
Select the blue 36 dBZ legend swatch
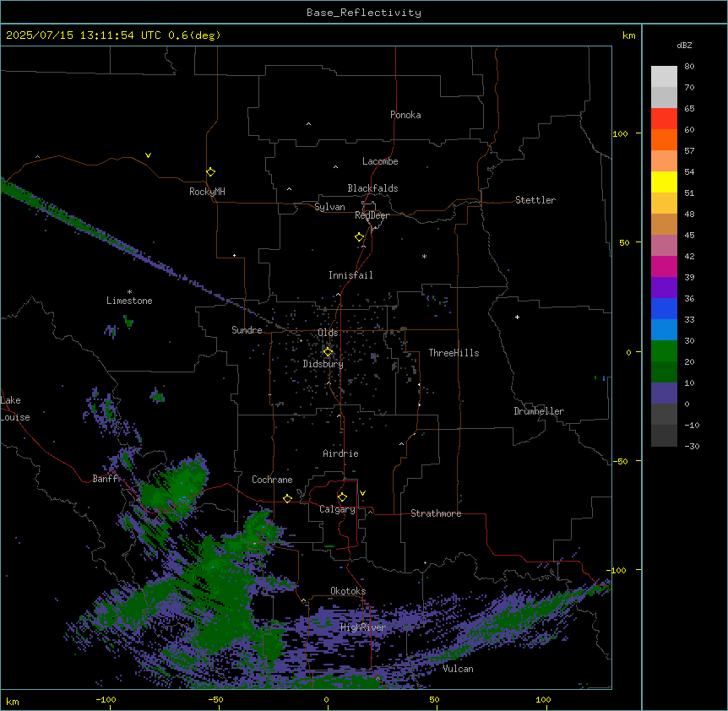coord(664,308)
